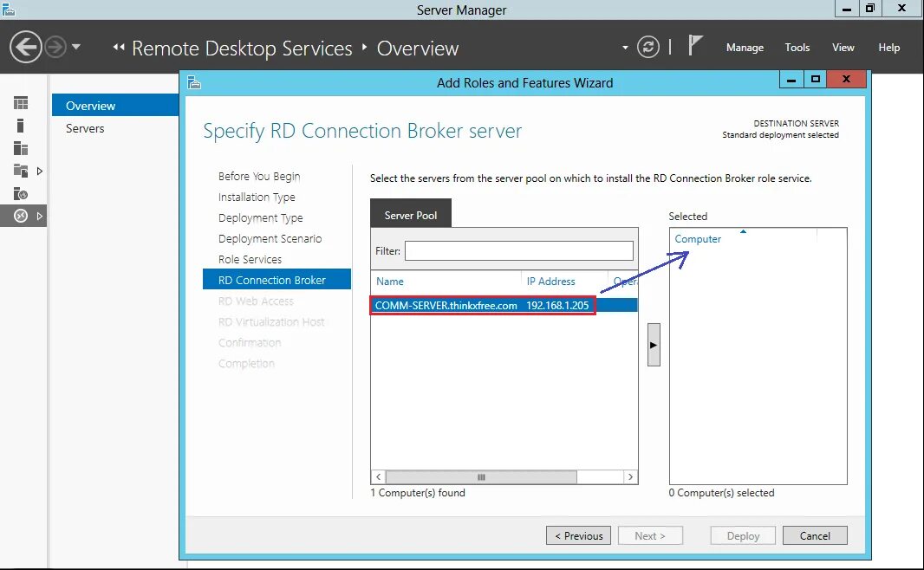Click the Previous button
Viewport: 924px width, 570px height.
pyautogui.click(x=579, y=536)
